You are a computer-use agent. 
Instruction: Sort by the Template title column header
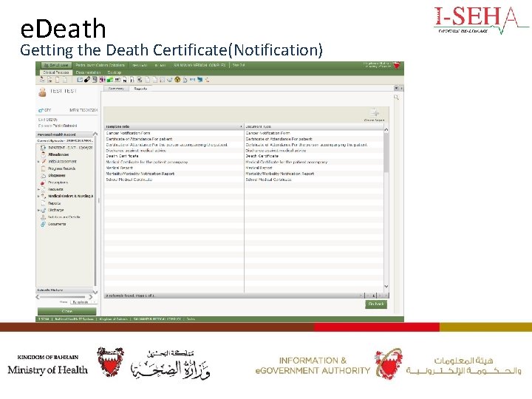174,126
